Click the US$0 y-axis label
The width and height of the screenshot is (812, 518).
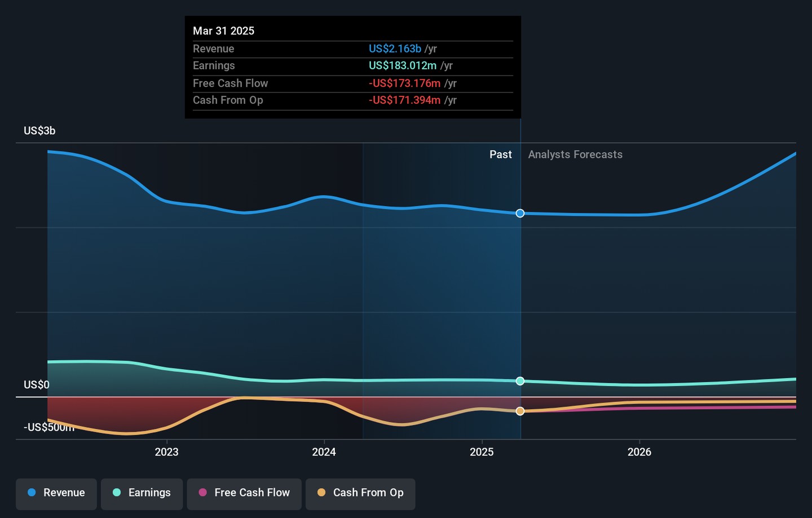37,385
